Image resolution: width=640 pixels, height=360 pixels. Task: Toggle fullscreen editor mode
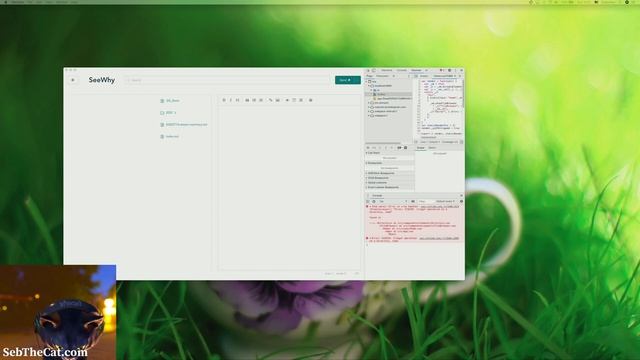(x=301, y=100)
